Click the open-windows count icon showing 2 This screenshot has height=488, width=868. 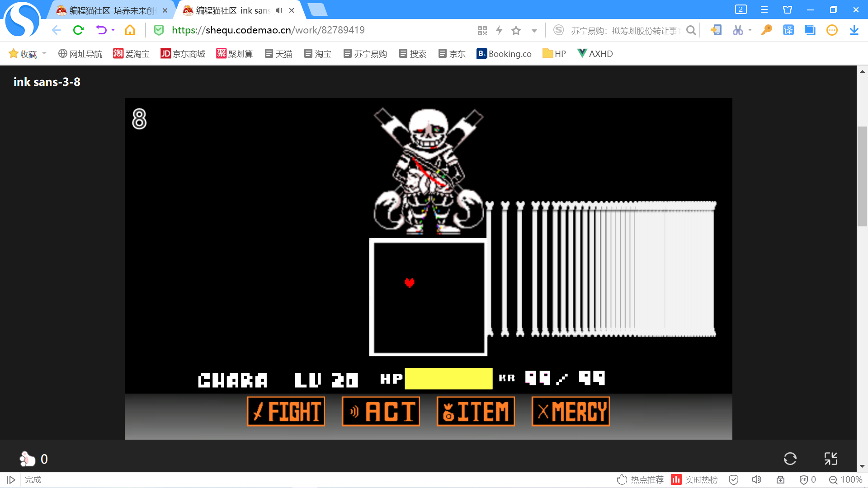pos(741,9)
